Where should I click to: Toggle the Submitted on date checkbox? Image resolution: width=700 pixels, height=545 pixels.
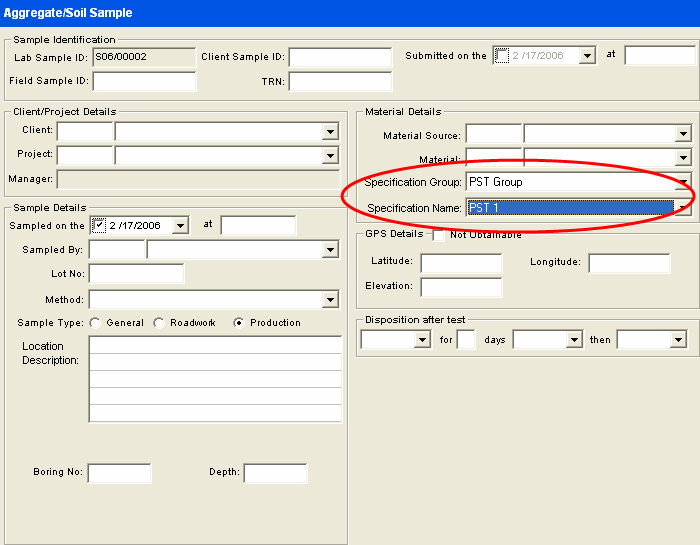(x=503, y=56)
